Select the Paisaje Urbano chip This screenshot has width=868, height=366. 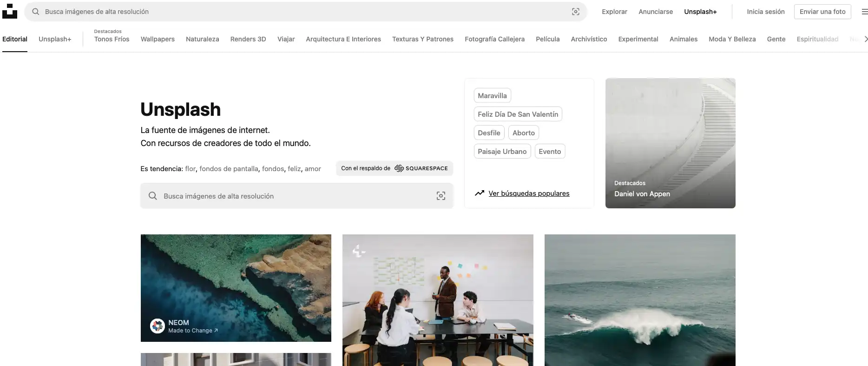(502, 151)
